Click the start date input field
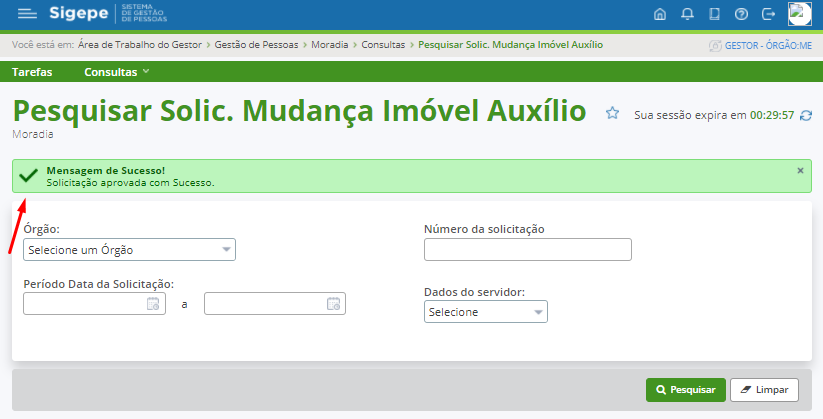823x419 pixels. (94, 303)
